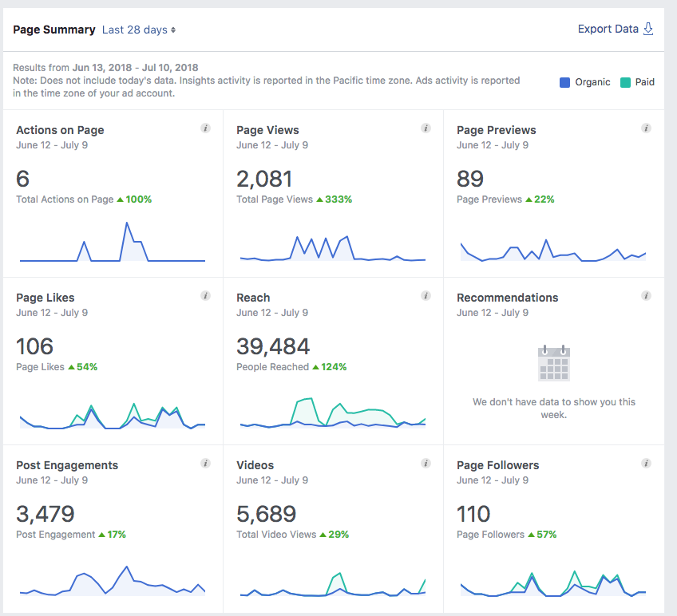
Task: Click the info icon on Page Followers card
Action: 646,464
